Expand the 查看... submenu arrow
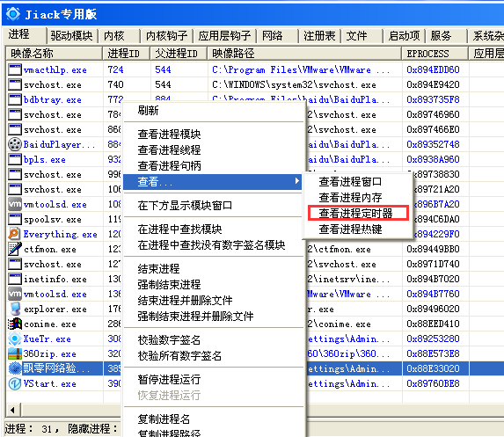 pyautogui.click(x=297, y=181)
